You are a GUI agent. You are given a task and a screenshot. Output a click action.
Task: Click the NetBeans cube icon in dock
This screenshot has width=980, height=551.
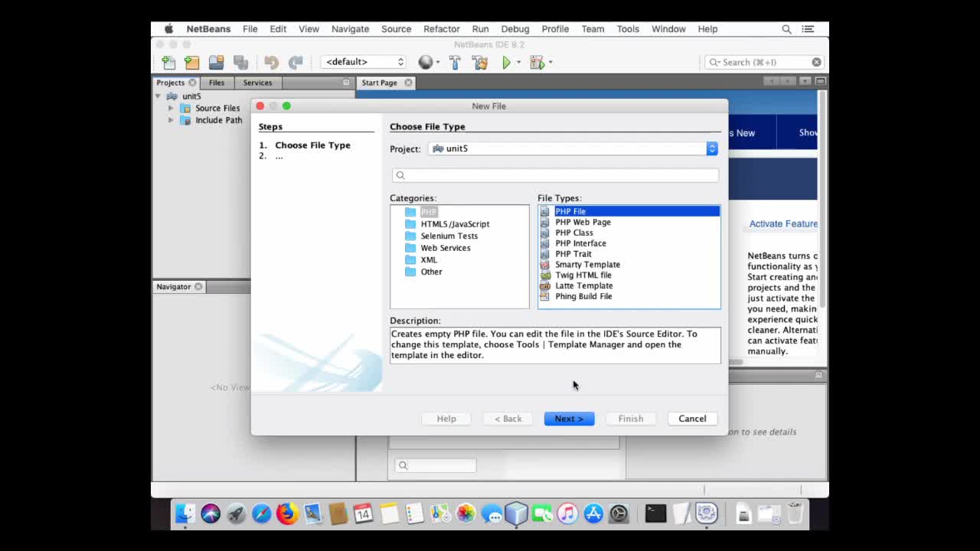[x=516, y=513]
